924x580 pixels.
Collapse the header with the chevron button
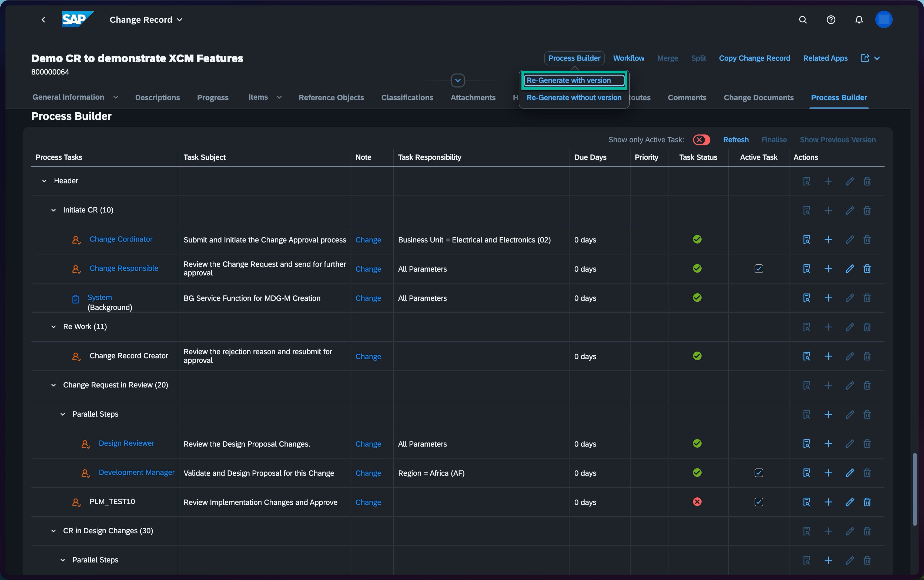458,80
